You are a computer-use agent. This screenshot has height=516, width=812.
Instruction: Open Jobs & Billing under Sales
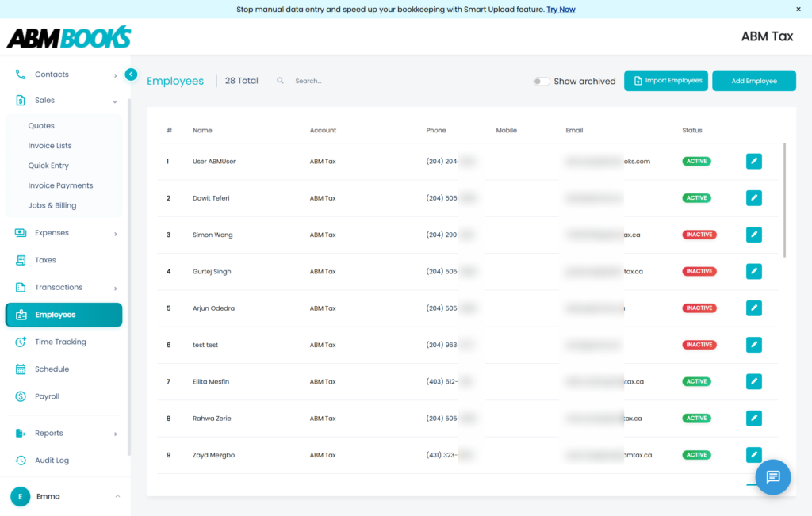point(52,205)
